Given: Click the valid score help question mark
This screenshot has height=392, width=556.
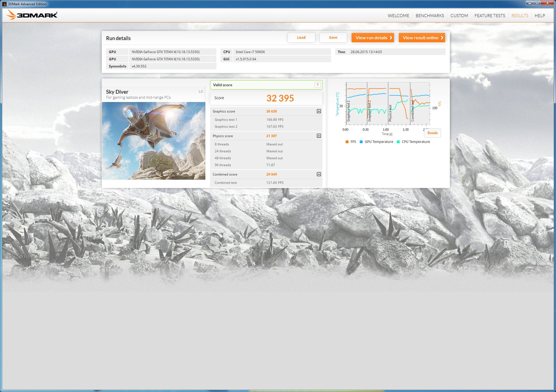Looking at the screenshot, I should pyautogui.click(x=318, y=85).
